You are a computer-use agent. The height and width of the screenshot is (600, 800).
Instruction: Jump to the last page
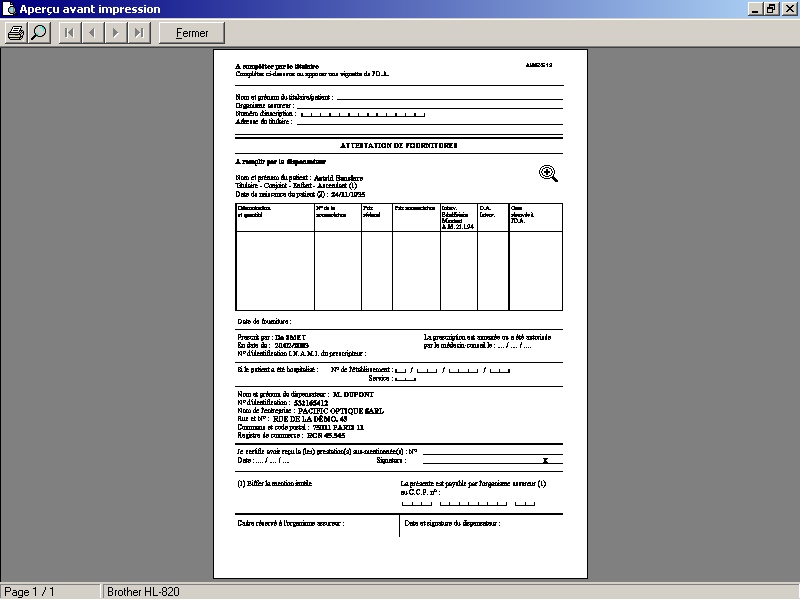pyautogui.click(x=140, y=33)
